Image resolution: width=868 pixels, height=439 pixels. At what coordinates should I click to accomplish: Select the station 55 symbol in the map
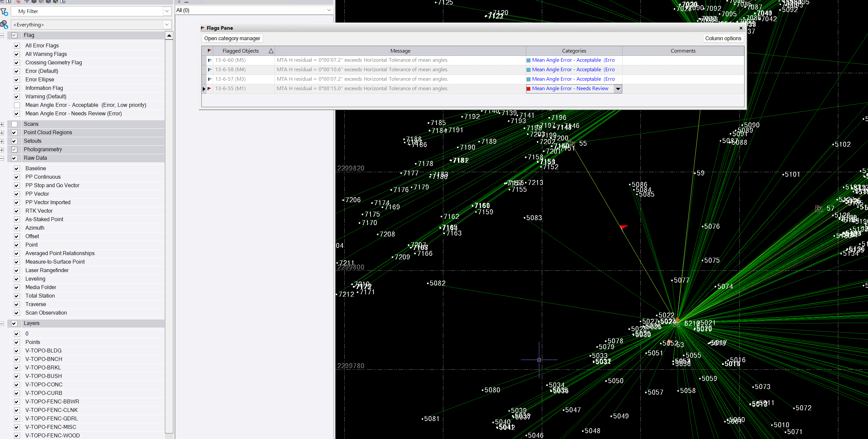pos(571,144)
